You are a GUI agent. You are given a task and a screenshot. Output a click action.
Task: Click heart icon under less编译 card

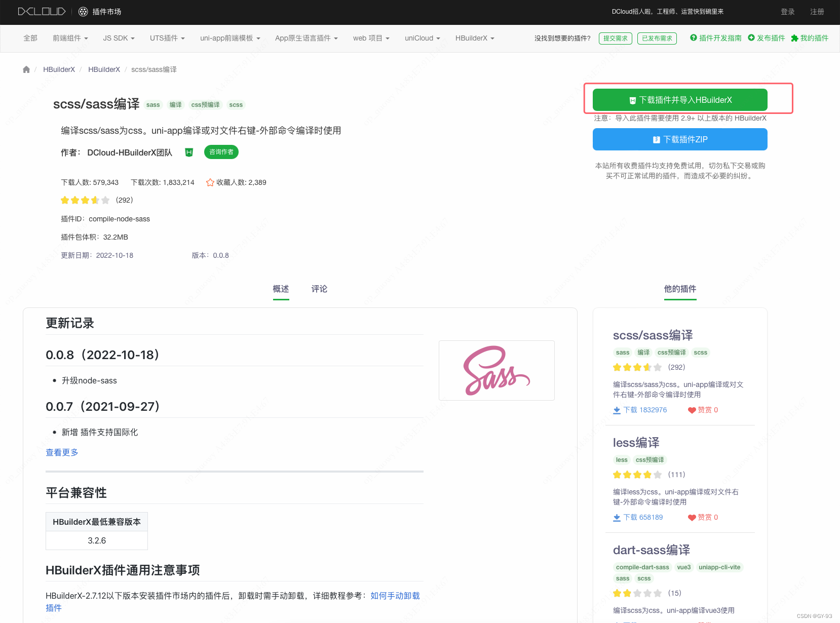pyautogui.click(x=692, y=518)
